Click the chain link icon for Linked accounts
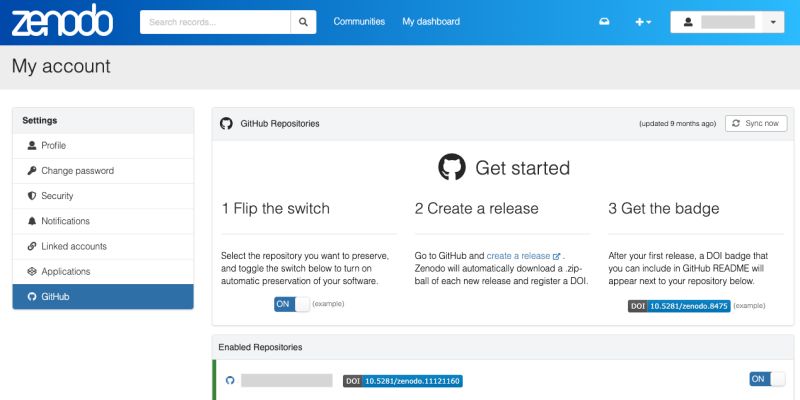 pos(32,246)
